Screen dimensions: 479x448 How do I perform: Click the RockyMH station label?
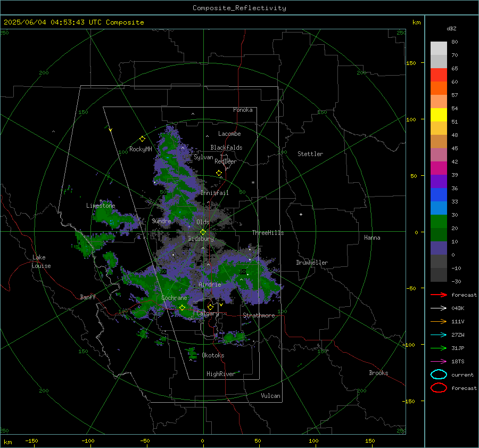coord(141,149)
